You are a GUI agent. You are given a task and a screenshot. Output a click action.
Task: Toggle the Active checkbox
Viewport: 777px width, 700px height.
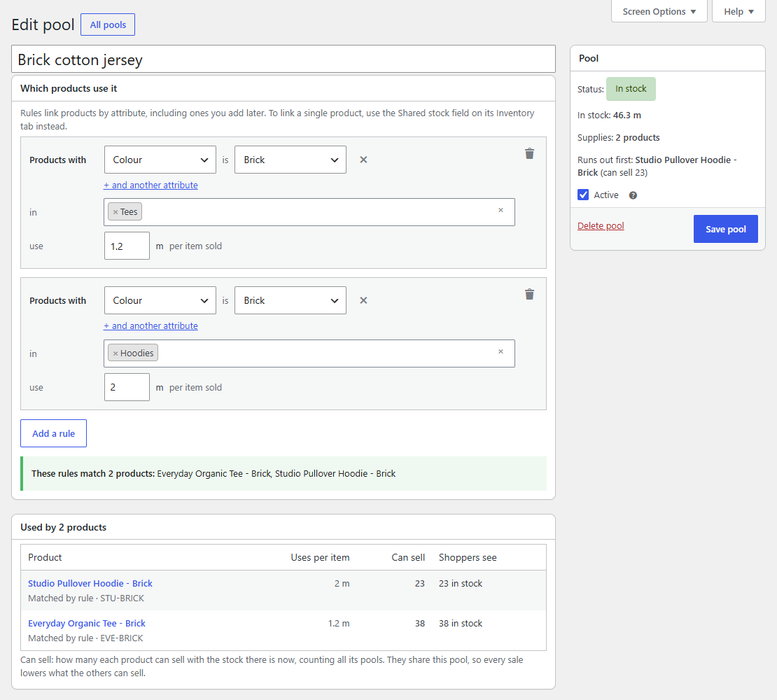tap(583, 195)
